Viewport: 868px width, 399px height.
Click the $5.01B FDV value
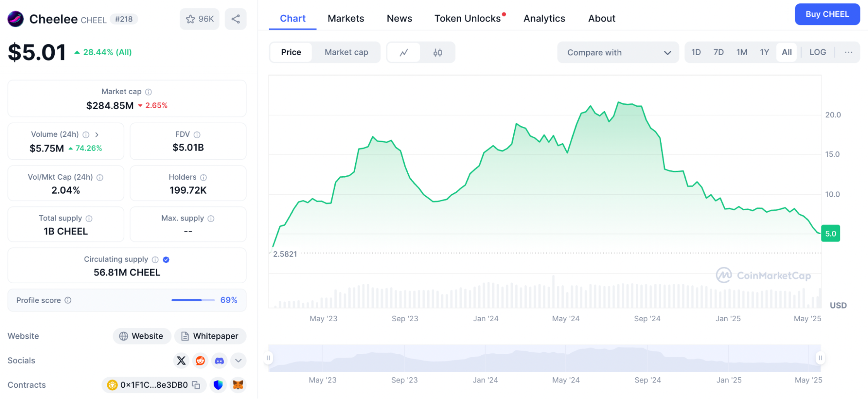pos(188,148)
